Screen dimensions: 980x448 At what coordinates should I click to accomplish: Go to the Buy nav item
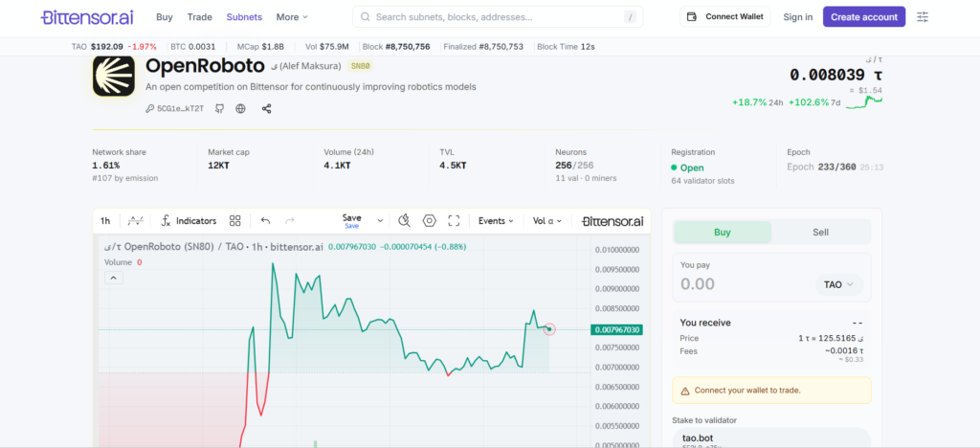165,17
